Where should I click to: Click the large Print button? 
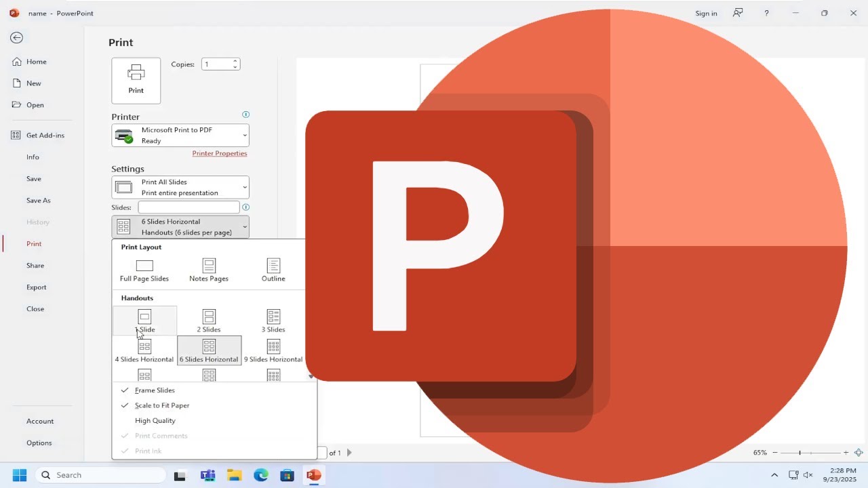point(136,81)
